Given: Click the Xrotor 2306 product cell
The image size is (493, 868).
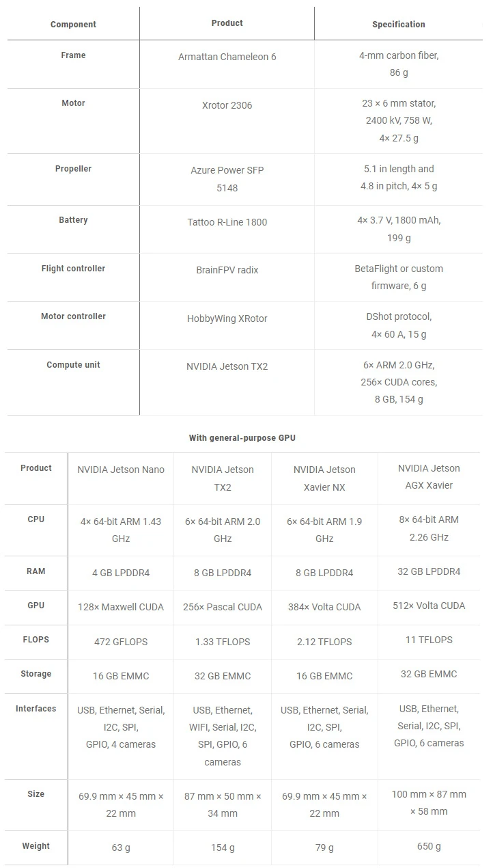Looking at the screenshot, I should (x=227, y=105).
